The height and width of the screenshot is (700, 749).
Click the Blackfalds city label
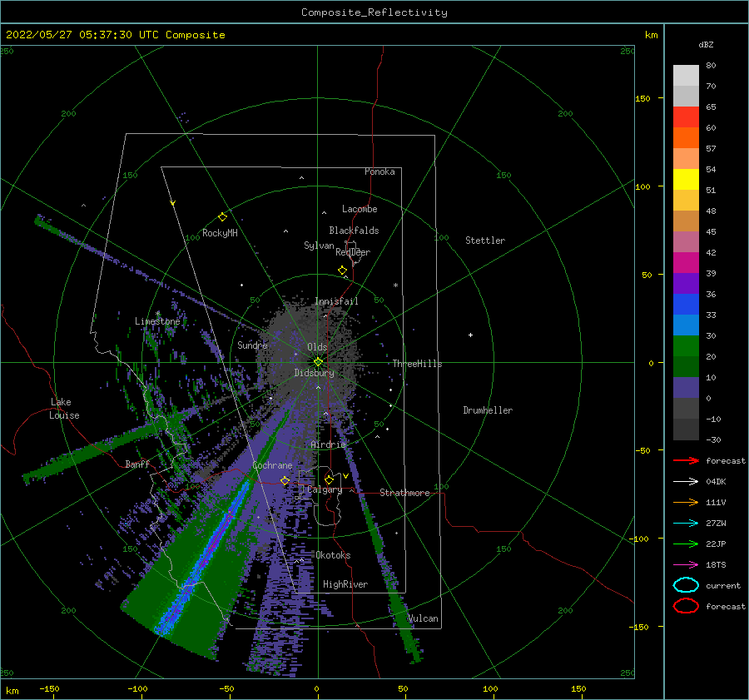[354, 231]
